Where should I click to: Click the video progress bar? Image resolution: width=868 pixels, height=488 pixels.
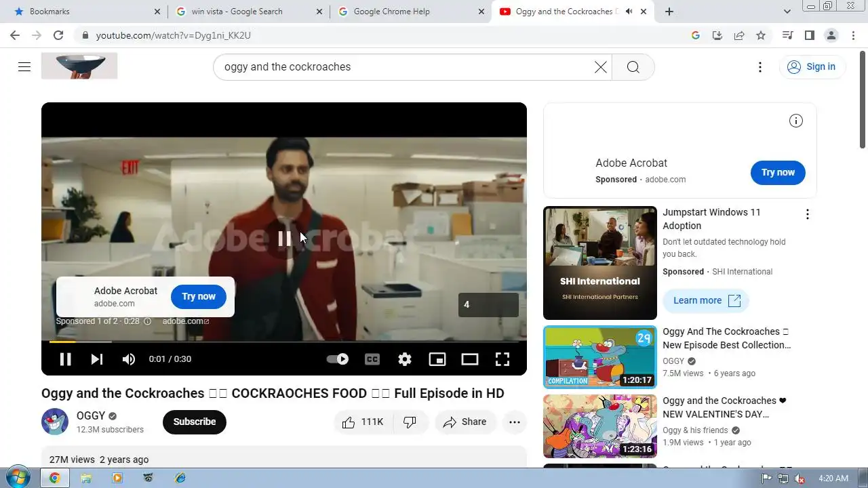[x=283, y=342]
